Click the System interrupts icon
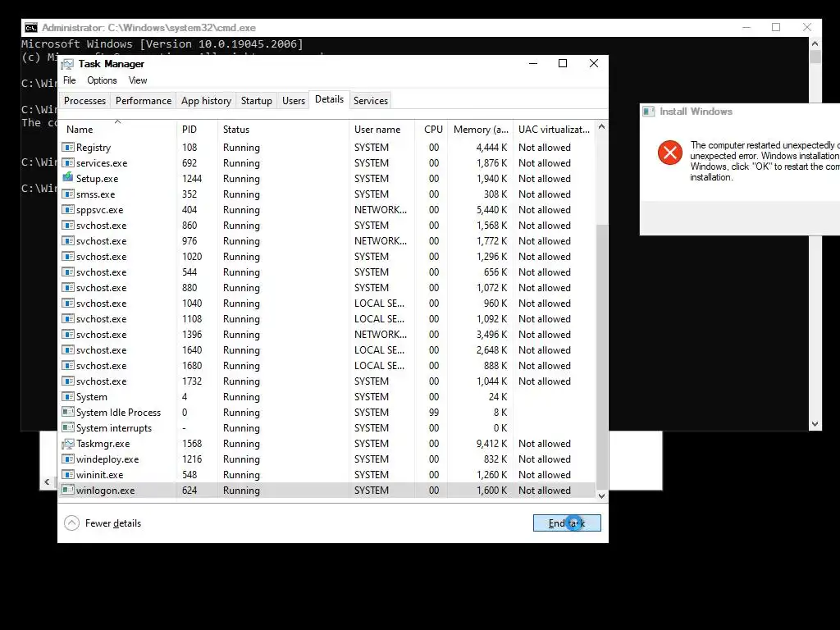840x630 pixels. point(68,428)
